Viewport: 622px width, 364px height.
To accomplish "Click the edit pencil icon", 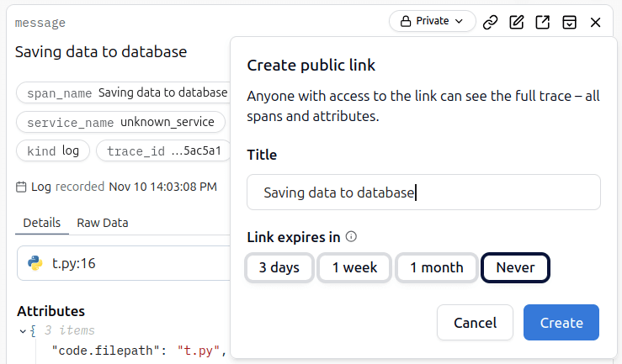I will point(517,22).
